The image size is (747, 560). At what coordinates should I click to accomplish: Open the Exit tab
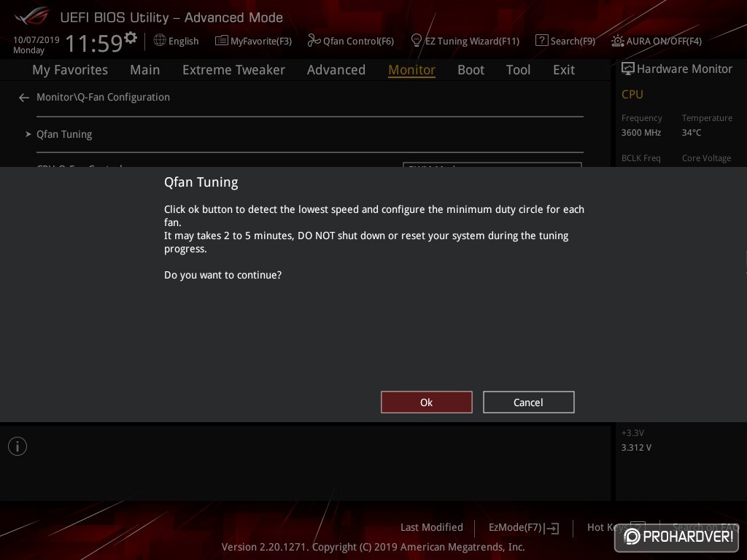pyautogui.click(x=564, y=69)
